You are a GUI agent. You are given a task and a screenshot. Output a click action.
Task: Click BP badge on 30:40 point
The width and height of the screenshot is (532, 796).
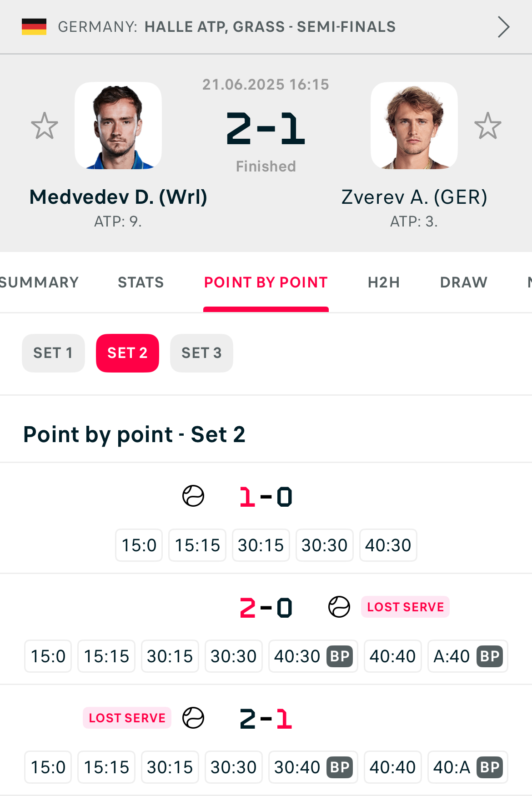point(340,767)
